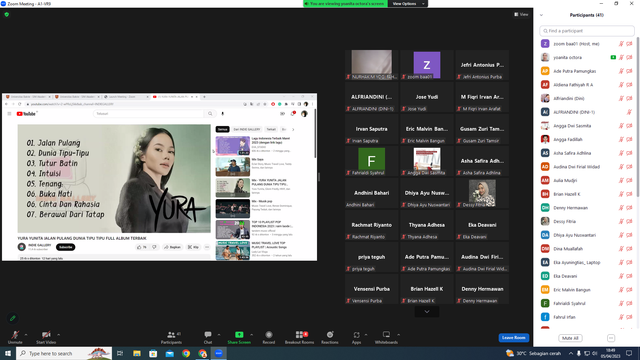Select the Terkait filter chip
Image resolution: width=640 pixels, height=360 pixels.
(271, 129)
